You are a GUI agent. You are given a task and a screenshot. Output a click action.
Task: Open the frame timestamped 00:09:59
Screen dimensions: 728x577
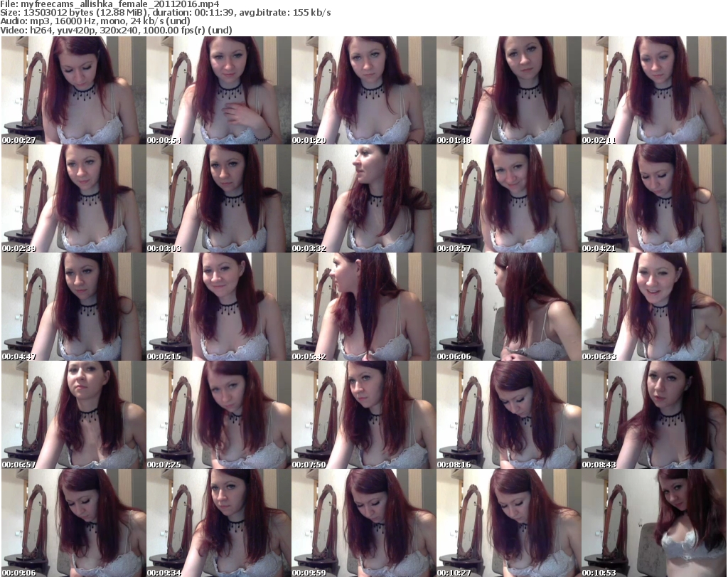pos(363,523)
